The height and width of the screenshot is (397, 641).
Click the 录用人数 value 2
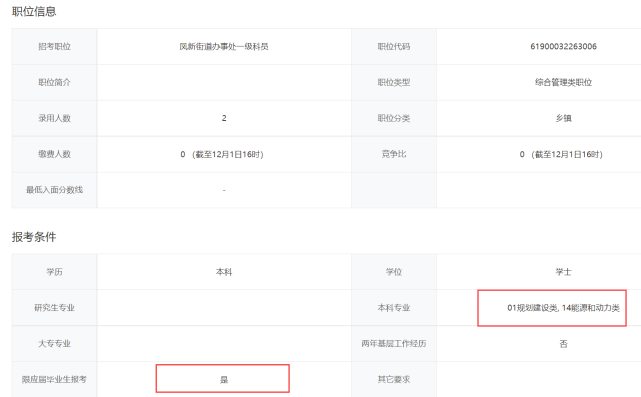pos(224,118)
